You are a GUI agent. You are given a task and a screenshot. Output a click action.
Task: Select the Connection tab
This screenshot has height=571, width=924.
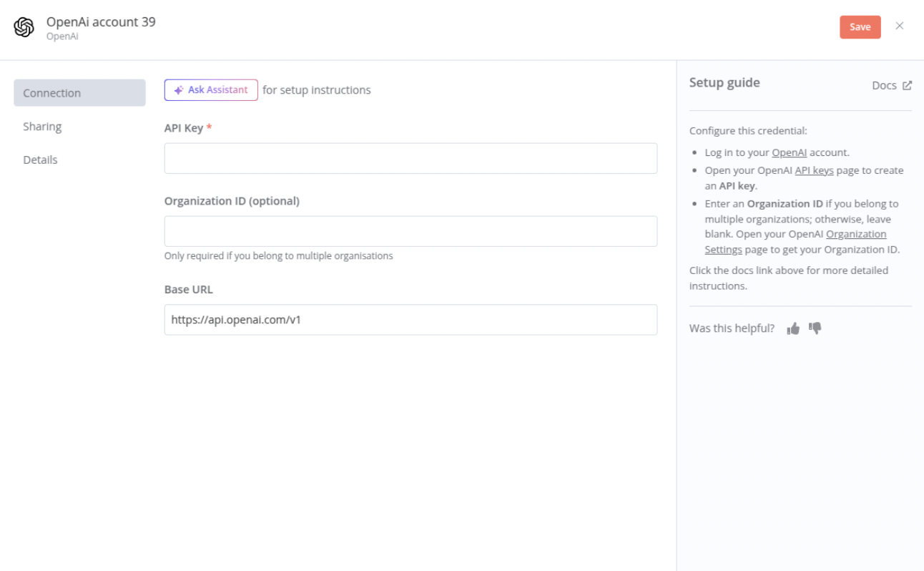[51, 92]
